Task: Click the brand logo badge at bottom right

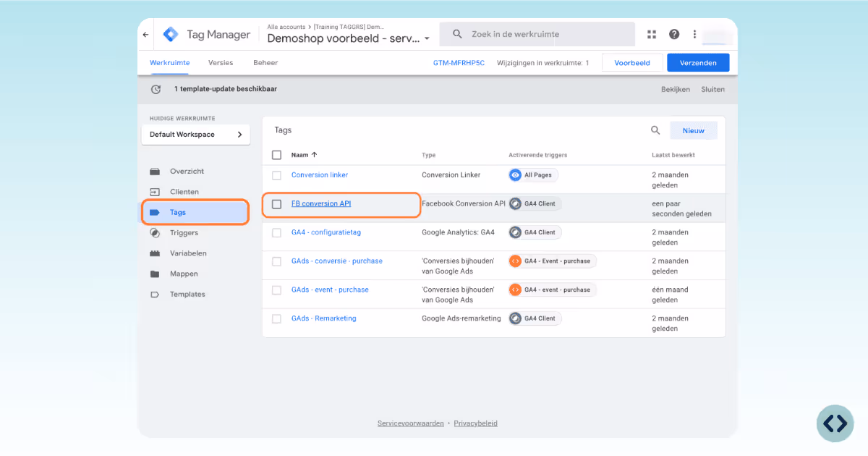Action: point(835,423)
